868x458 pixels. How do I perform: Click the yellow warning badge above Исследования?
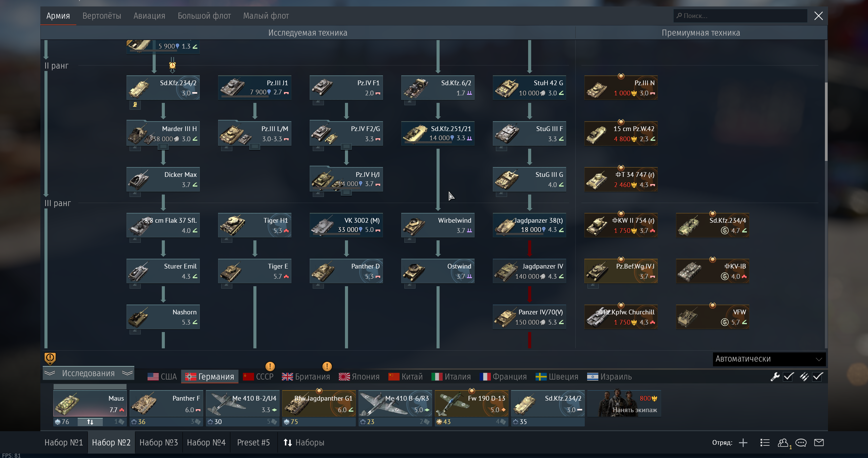tap(50, 358)
